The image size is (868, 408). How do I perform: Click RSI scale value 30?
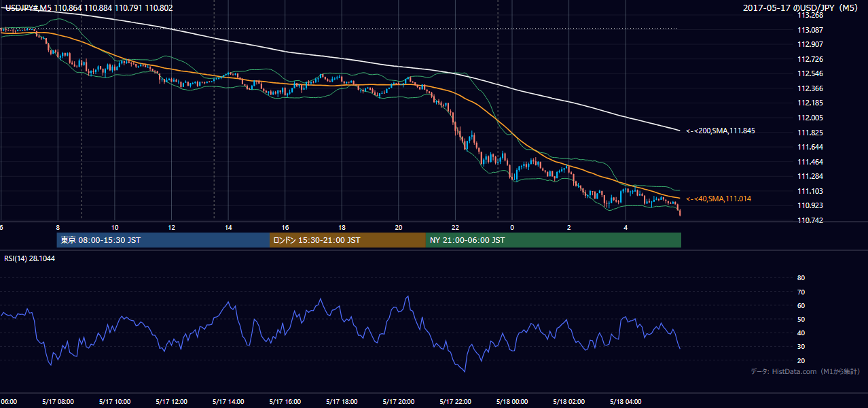coord(801,347)
